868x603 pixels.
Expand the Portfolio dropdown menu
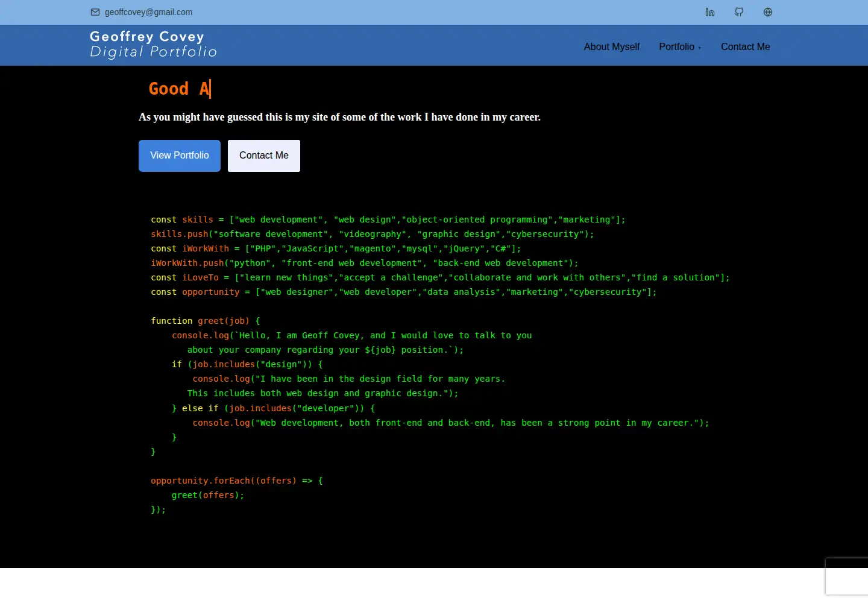pos(680,46)
